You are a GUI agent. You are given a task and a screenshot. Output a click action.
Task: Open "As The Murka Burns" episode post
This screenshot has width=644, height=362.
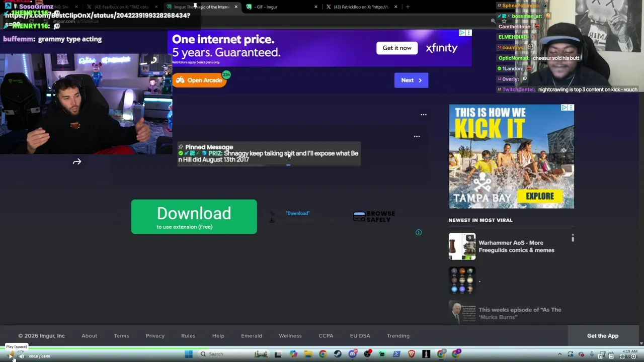pos(520,313)
